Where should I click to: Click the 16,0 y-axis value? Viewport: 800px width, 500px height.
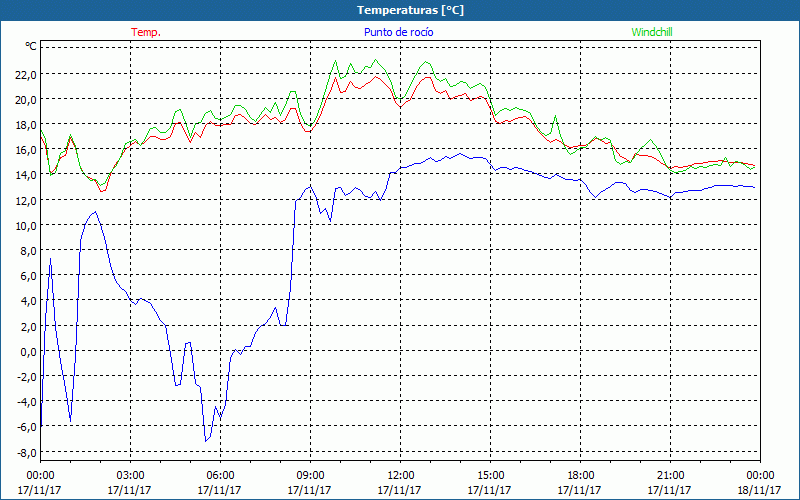[x=26, y=150]
